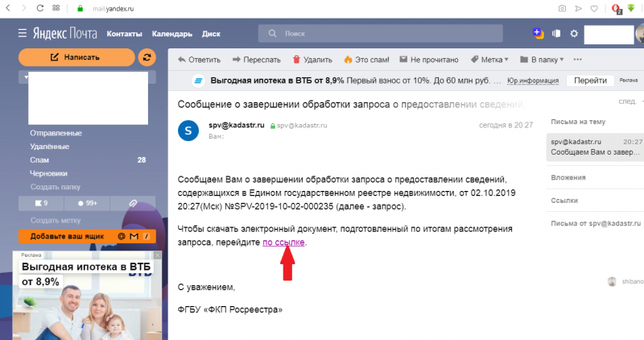This screenshot has width=644, height=340.
Task: Filter messages with attachments via paperclip icon
Action: coord(133,202)
